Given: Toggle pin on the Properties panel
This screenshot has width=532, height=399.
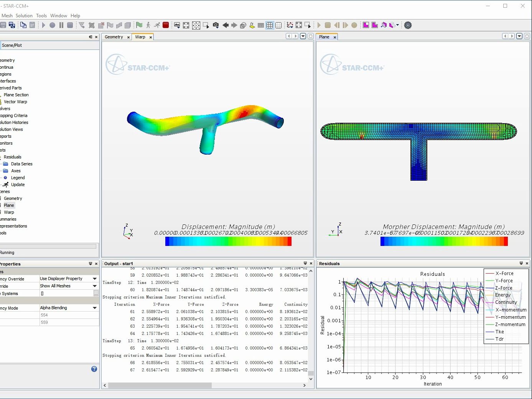Looking at the screenshot, I should point(91,264).
